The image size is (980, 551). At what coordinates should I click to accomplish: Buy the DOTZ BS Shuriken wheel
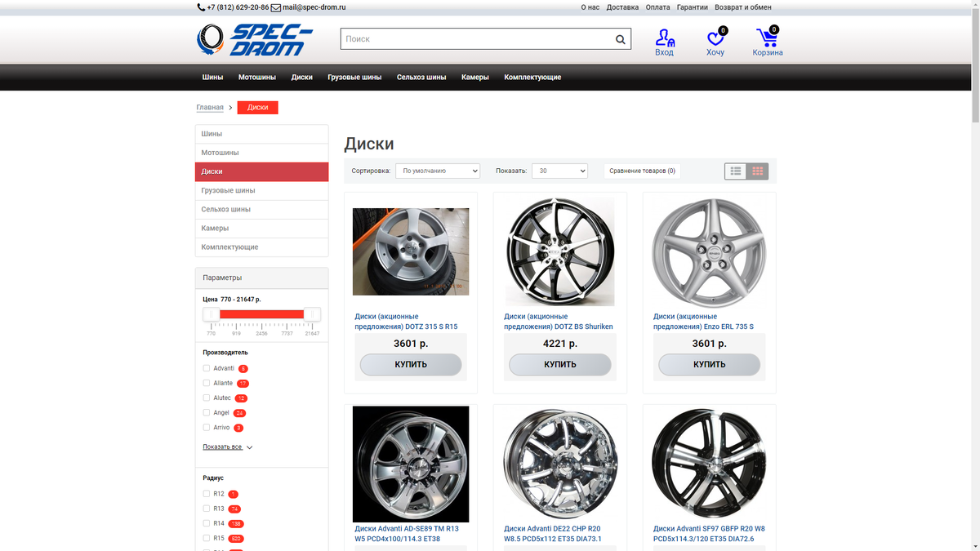560,365
